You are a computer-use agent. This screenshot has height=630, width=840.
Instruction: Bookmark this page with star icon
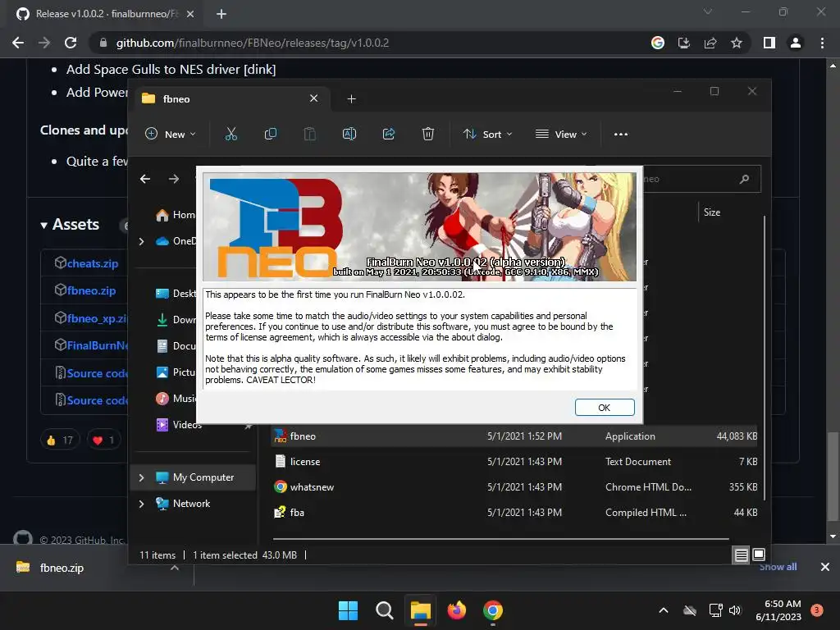pos(737,43)
